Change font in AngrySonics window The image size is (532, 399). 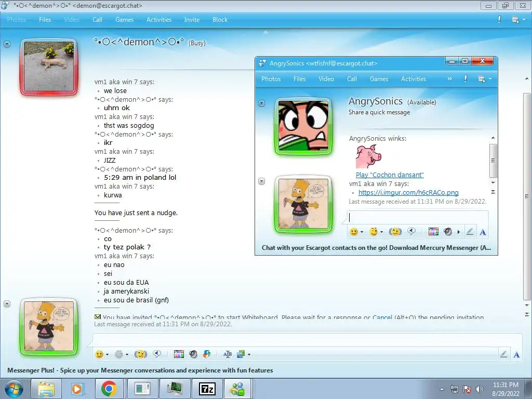click(483, 232)
